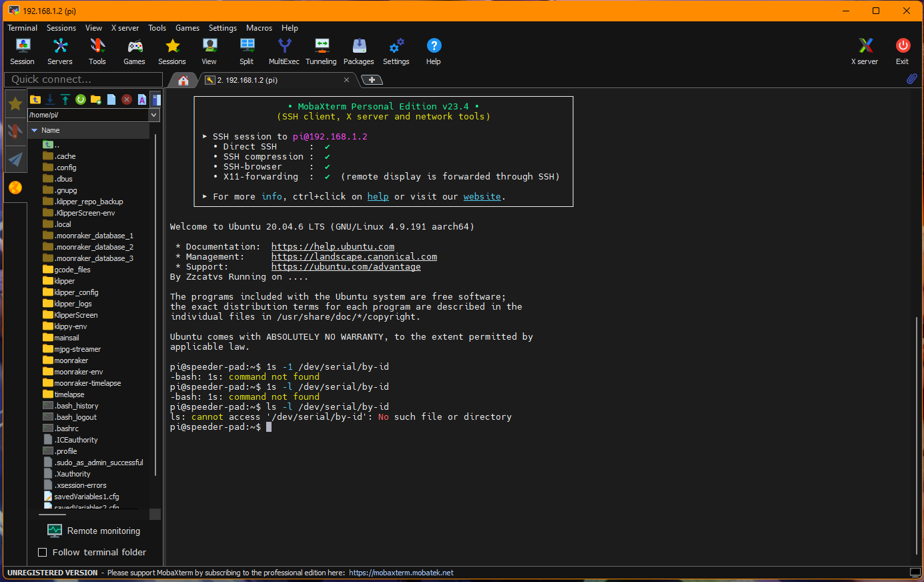Open the Servers toolbar button
The height and width of the screenshot is (582, 924).
click(x=60, y=51)
